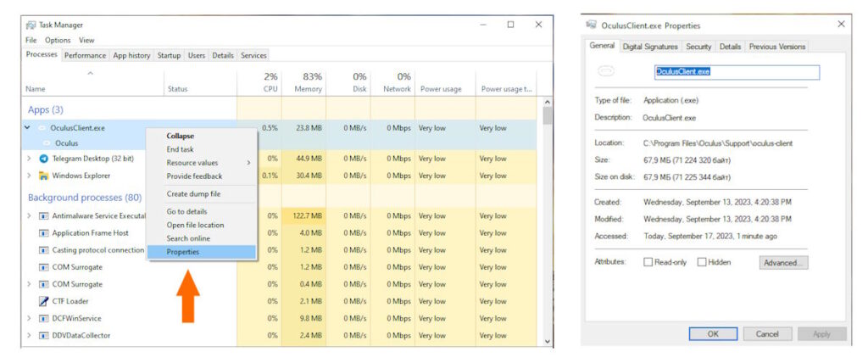Click the Task Manager title bar icon
868x363 pixels.
tap(31, 25)
